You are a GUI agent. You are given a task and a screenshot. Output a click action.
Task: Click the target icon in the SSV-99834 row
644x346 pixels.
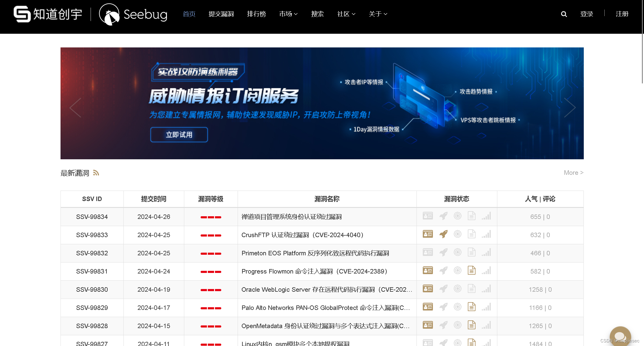[457, 216]
